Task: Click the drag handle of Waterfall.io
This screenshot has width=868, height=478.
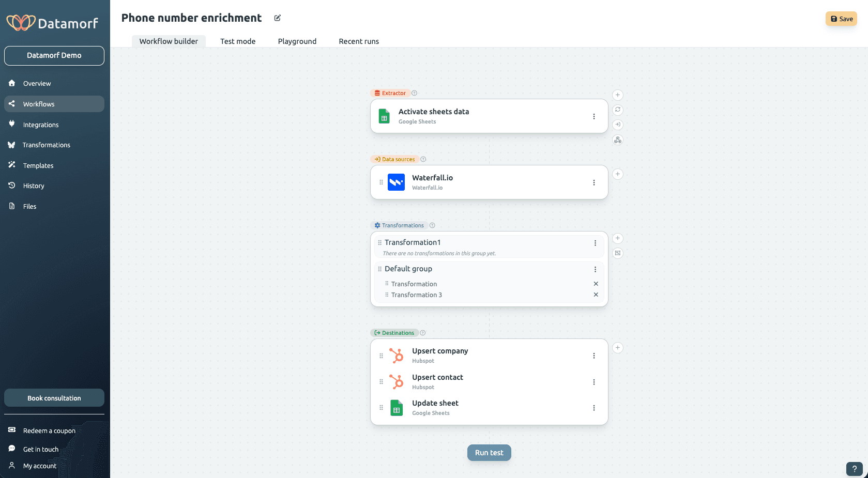Action: tap(381, 182)
